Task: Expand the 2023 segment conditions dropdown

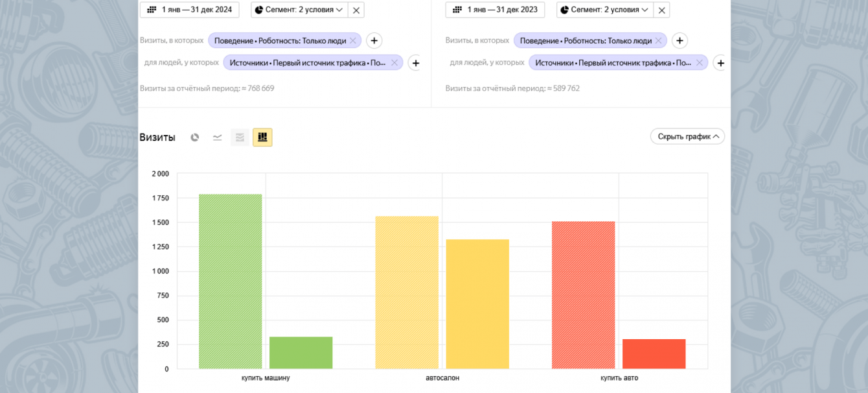Action: pos(604,10)
